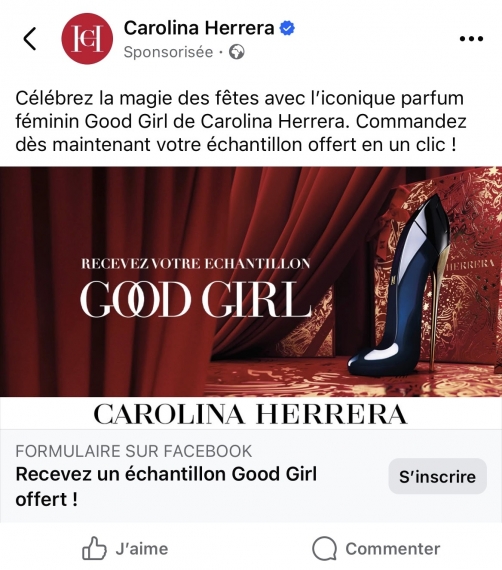The height and width of the screenshot is (570, 502).
Task: Click the blue verified badge
Action: pos(287,28)
